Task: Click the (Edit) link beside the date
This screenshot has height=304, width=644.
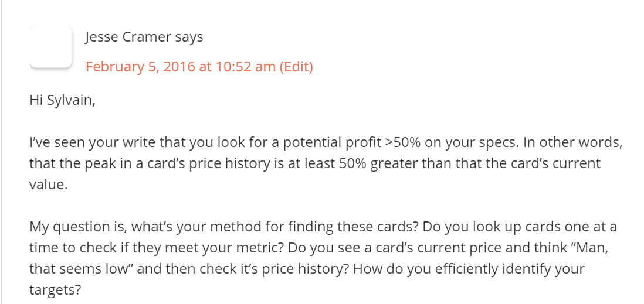Action: pyautogui.click(x=296, y=67)
